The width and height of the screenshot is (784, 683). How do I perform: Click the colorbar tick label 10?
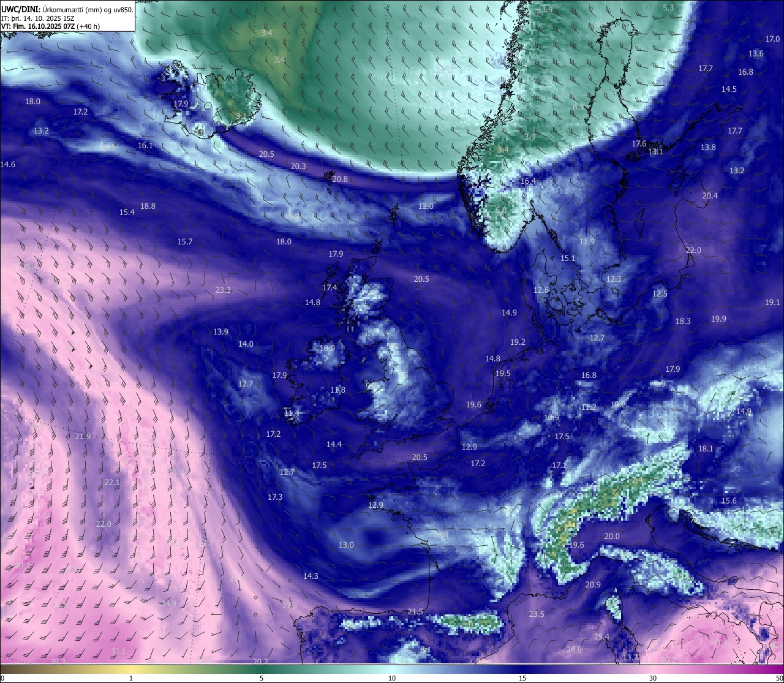pyautogui.click(x=392, y=678)
